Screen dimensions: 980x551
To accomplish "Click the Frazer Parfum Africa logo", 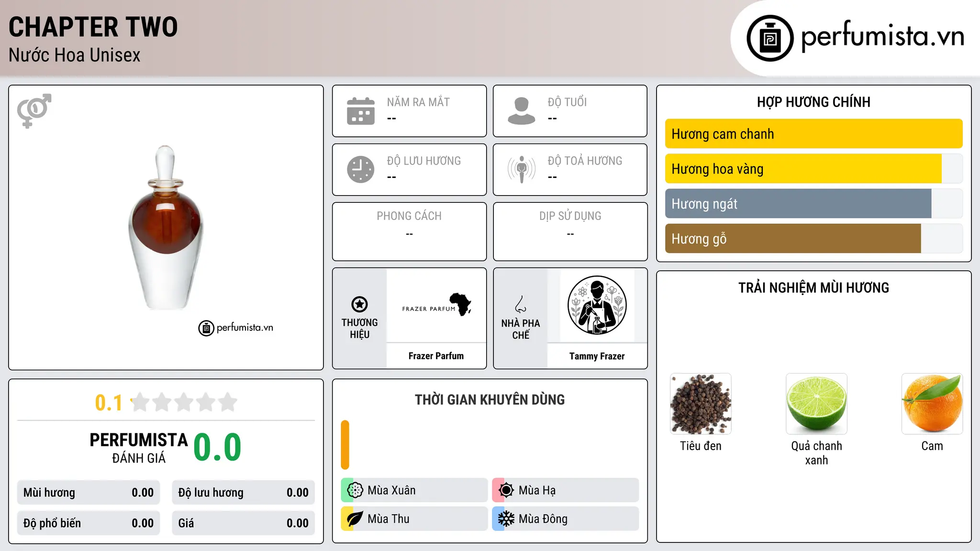I will point(436,305).
